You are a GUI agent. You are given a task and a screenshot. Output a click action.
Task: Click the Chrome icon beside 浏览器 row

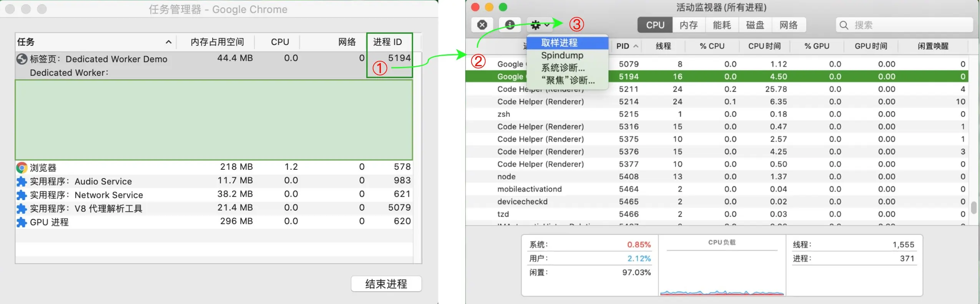click(22, 167)
